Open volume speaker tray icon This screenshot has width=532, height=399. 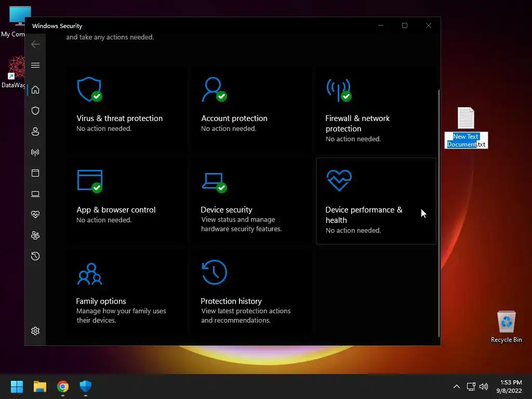click(484, 387)
